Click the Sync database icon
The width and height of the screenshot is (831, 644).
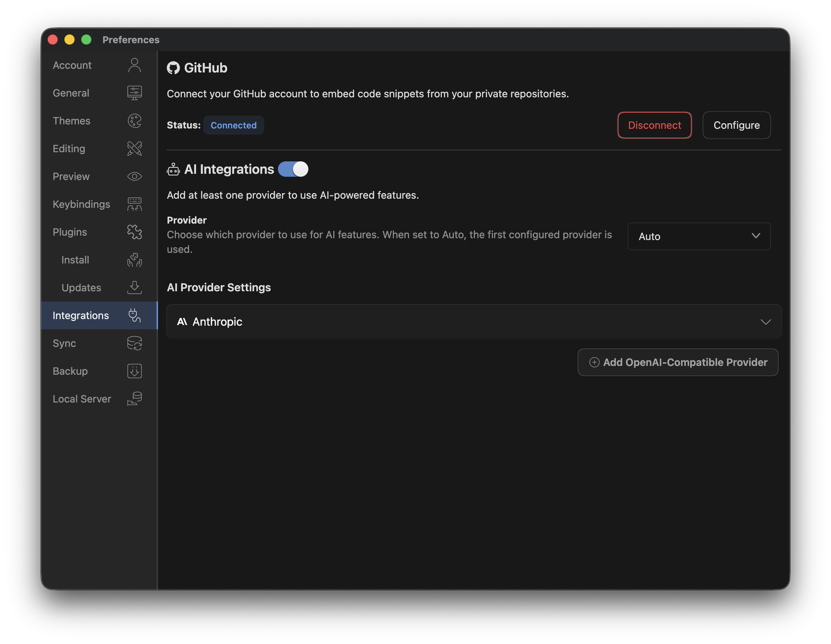click(134, 343)
